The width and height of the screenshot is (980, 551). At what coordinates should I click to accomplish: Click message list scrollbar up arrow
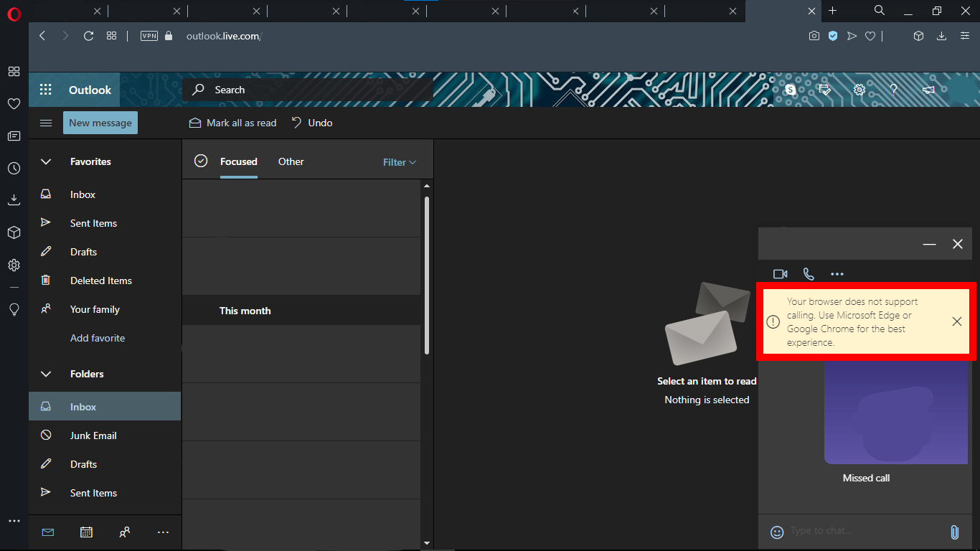tap(427, 187)
